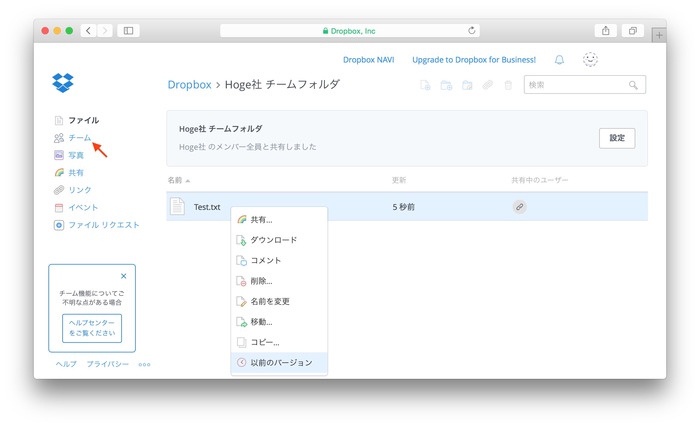The width and height of the screenshot is (700, 427).
Task: Open the ヘルプ footer link
Action: (x=66, y=364)
